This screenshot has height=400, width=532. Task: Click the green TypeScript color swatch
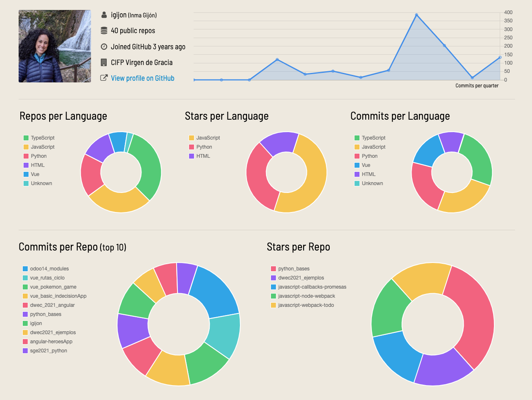click(26, 137)
